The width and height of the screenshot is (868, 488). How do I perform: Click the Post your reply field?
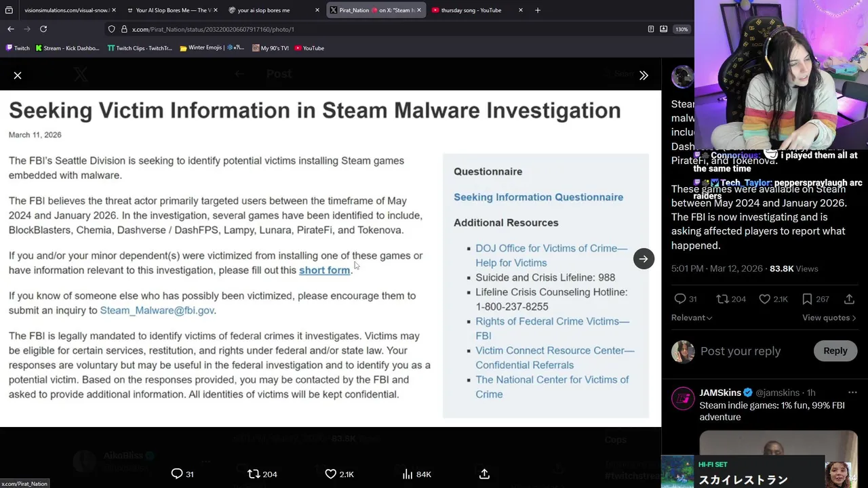point(741,351)
